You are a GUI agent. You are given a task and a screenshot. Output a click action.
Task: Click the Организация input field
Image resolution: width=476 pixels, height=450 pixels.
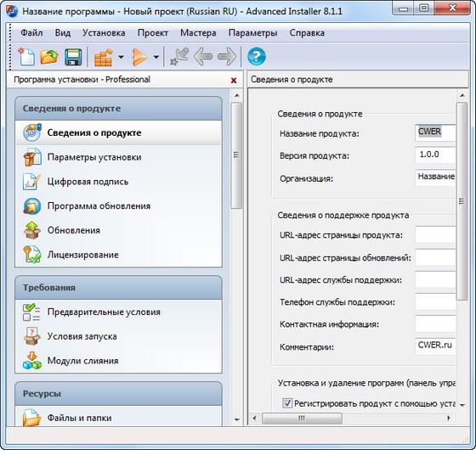click(435, 177)
